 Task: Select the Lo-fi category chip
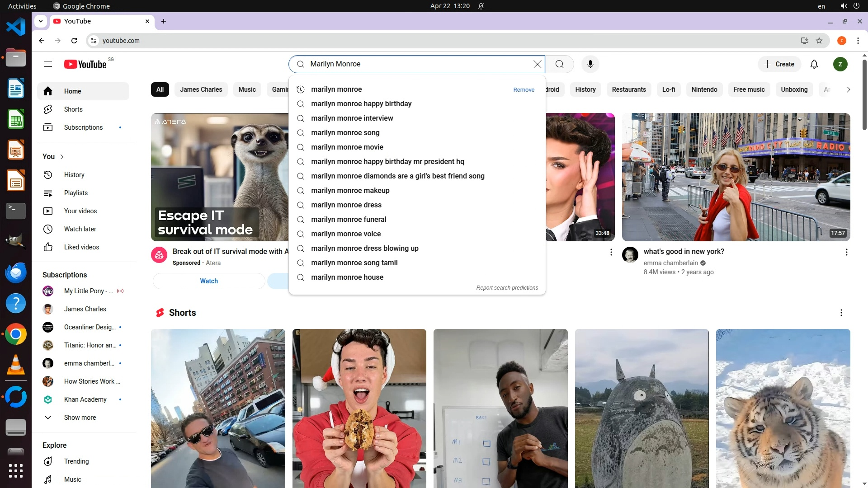(668, 89)
